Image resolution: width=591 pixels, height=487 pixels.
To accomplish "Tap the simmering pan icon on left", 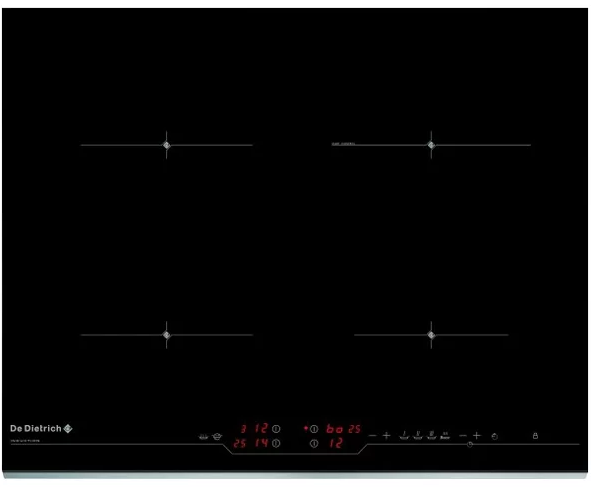I will [x=203, y=436].
